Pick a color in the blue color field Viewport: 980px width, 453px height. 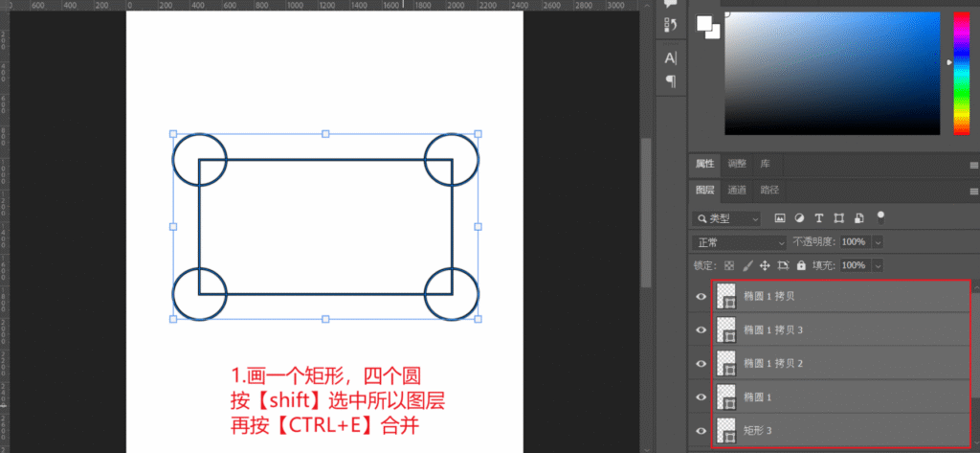click(x=832, y=73)
